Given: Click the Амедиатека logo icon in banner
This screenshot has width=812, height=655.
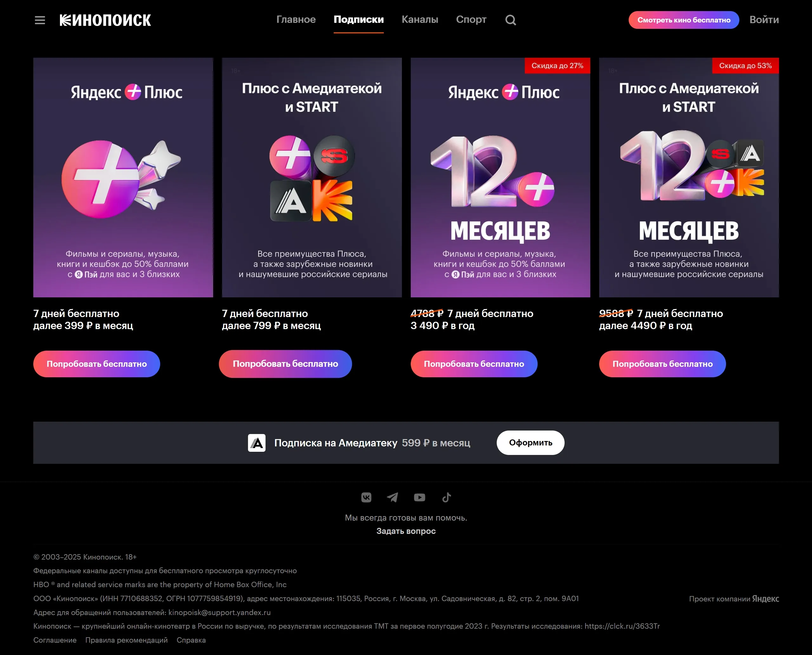Looking at the screenshot, I should (257, 443).
